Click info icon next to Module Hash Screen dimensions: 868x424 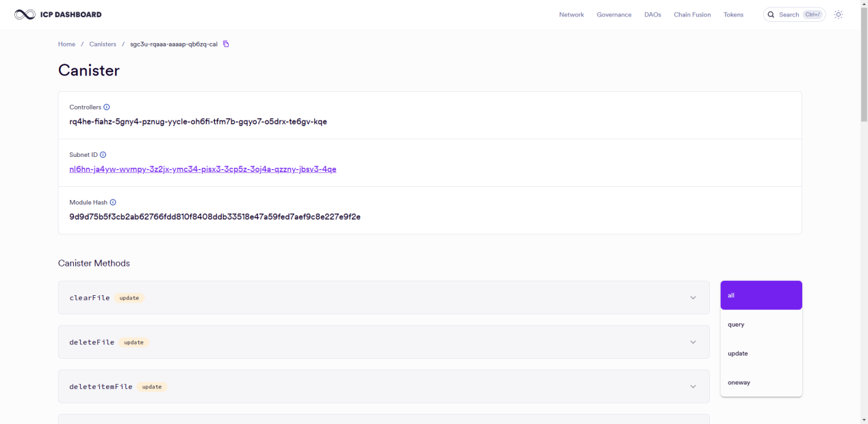(x=113, y=203)
